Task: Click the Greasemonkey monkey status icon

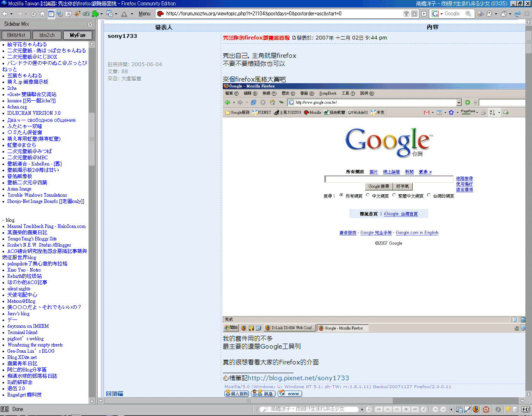Action: (x=486, y=409)
